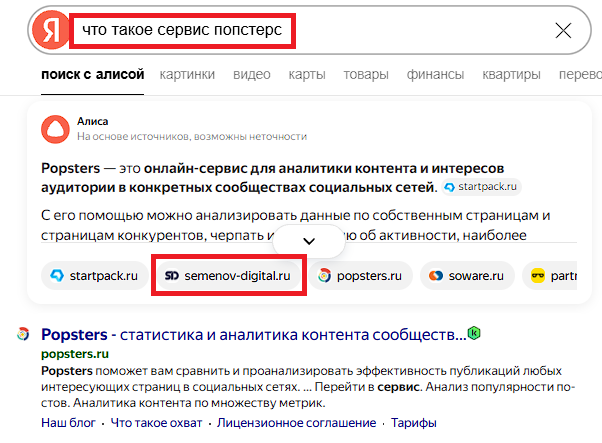The height and width of the screenshot is (443, 602).
Task: Open the Товары tab
Action: click(x=366, y=74)
